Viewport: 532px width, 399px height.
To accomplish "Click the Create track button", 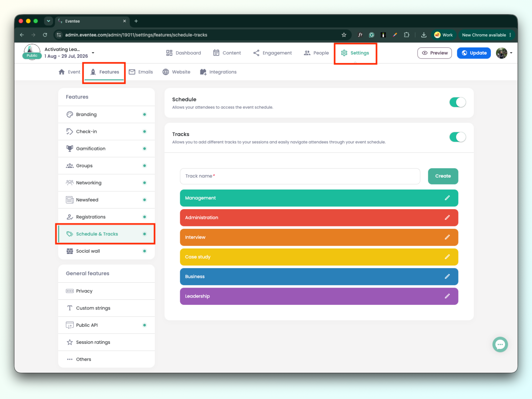I will (x=443, y=176).
